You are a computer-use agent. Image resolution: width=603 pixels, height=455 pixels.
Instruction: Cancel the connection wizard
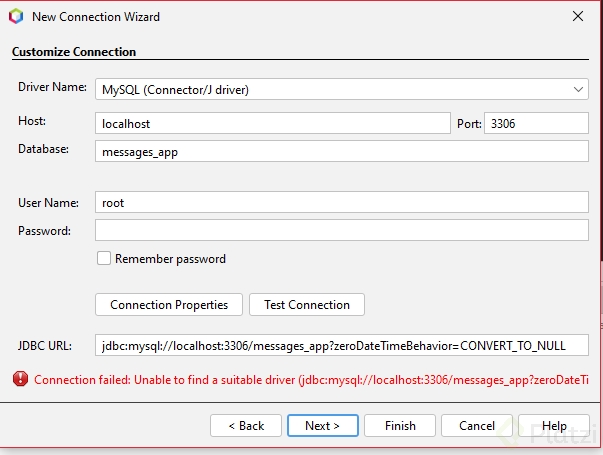[x=477, y=425]
